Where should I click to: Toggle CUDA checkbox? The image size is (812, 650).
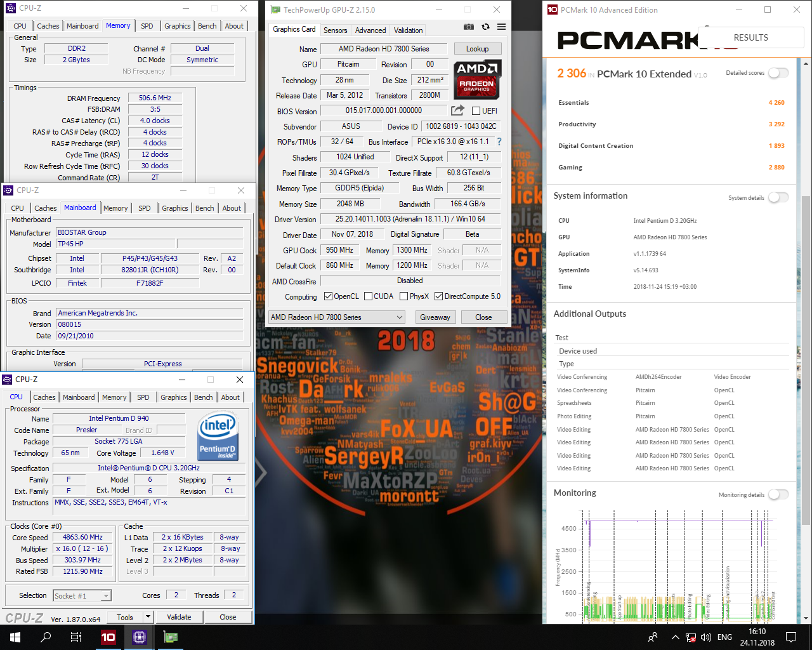pos(368,296)
